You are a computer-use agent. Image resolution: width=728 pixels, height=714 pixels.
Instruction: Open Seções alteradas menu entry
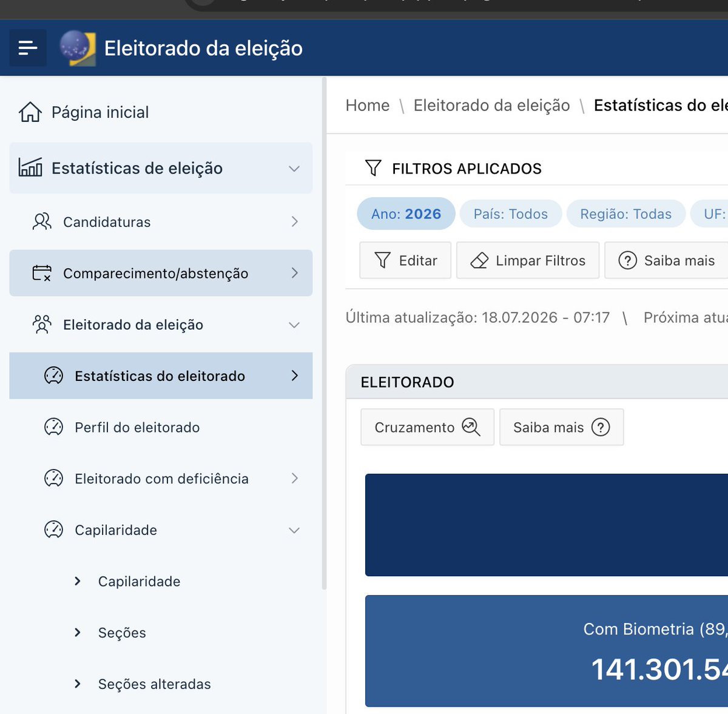click(x=161, y=684)
